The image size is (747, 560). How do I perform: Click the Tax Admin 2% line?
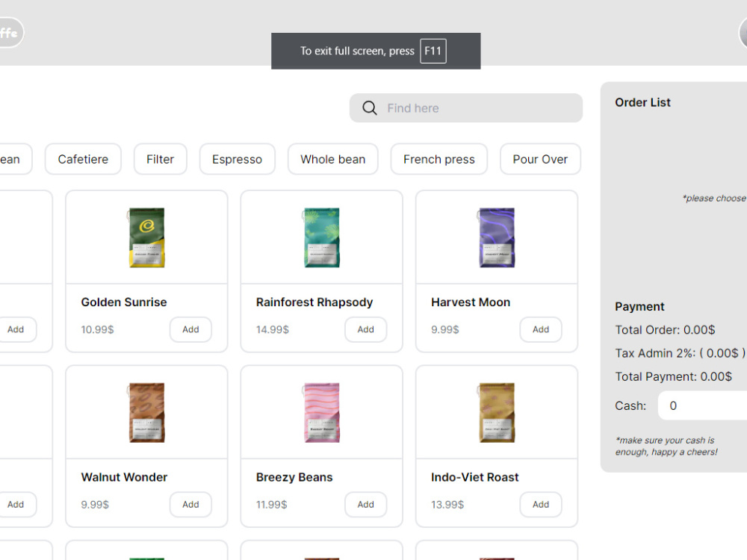681,353
